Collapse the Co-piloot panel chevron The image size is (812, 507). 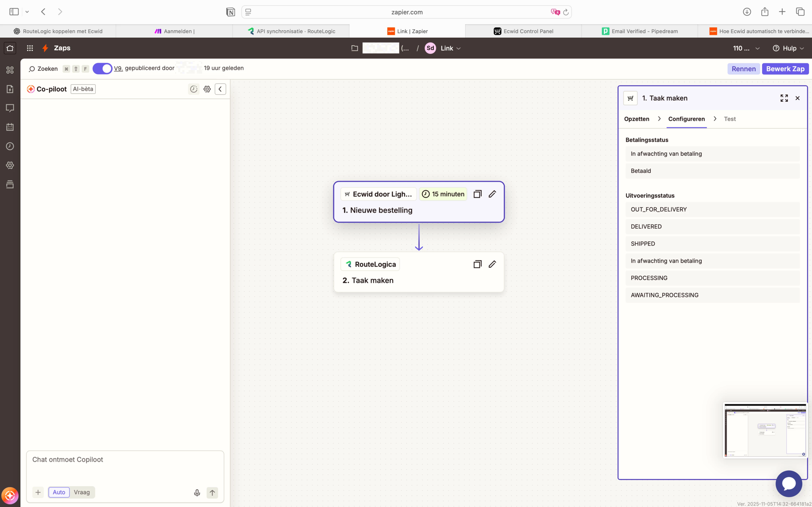[220, 89]
